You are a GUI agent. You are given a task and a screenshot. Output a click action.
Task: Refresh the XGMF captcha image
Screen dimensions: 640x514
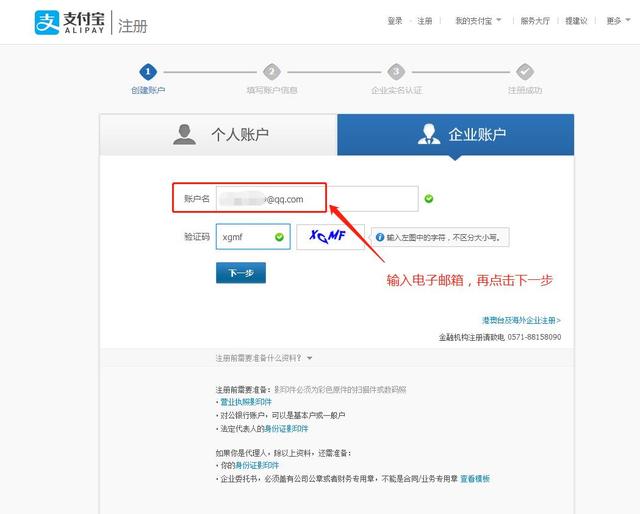tap(330, 237)
